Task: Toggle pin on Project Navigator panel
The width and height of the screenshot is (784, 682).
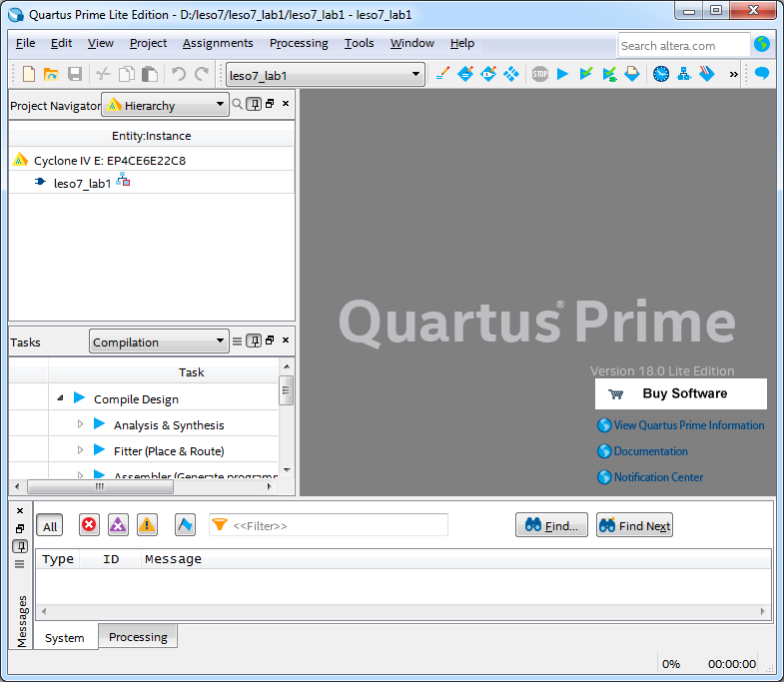Action: [254, 104]
